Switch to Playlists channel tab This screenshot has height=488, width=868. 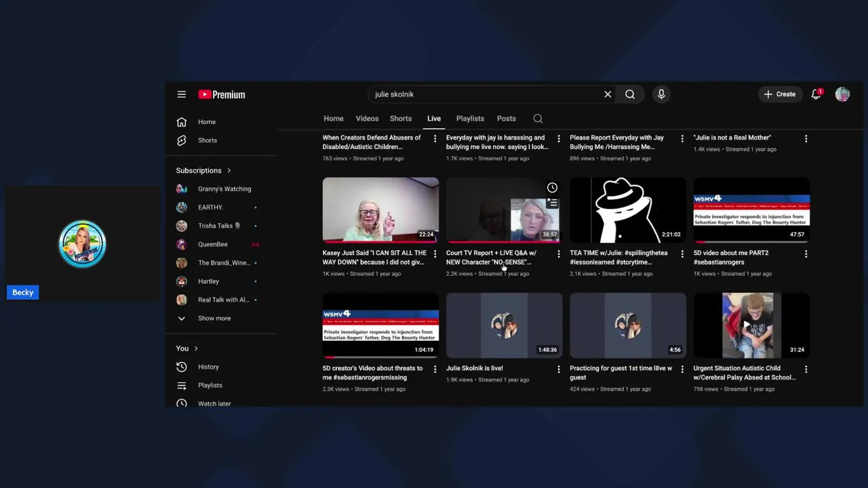tap(470, 119)
